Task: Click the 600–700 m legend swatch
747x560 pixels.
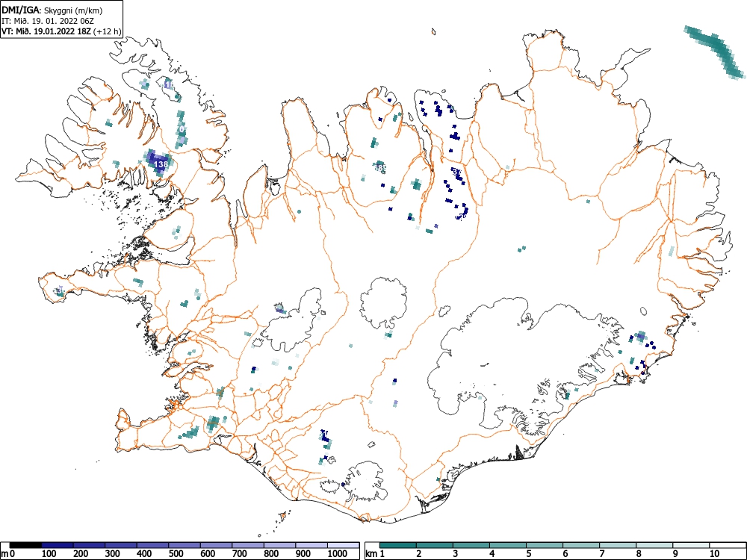Action: (x=217, y=545)
